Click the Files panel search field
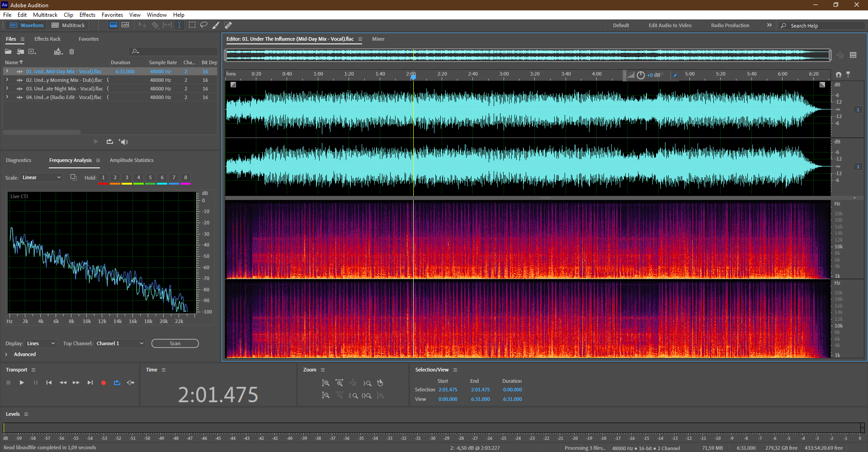 tap(173, 52)
